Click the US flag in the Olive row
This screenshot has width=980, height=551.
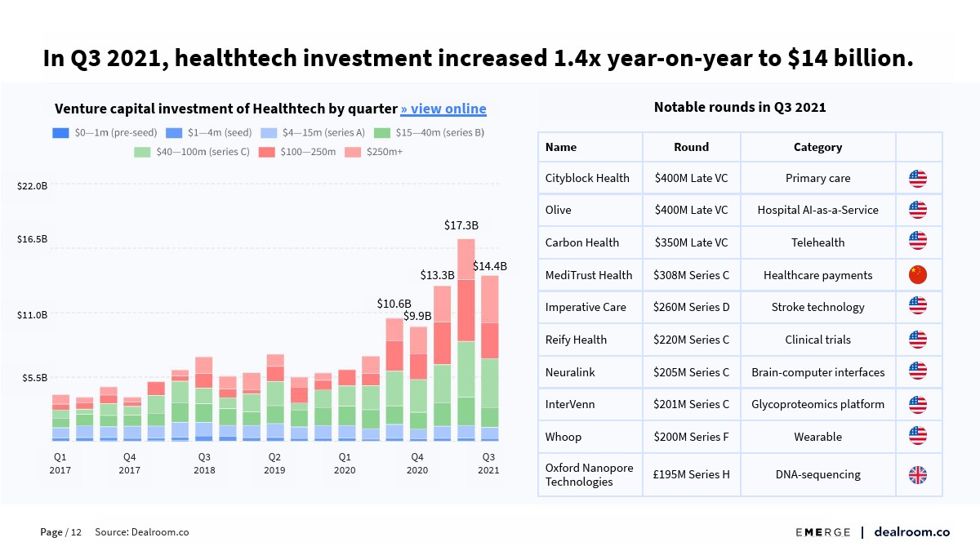click(918, 210)
